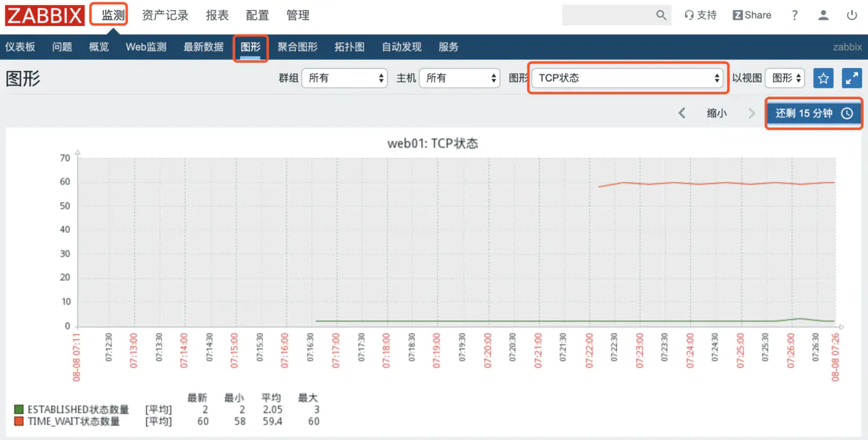The width and height of the screenshot is (868, 440).
Task: Click the red TIME_WAIT line in graph
Action: [x=716, y=183]
